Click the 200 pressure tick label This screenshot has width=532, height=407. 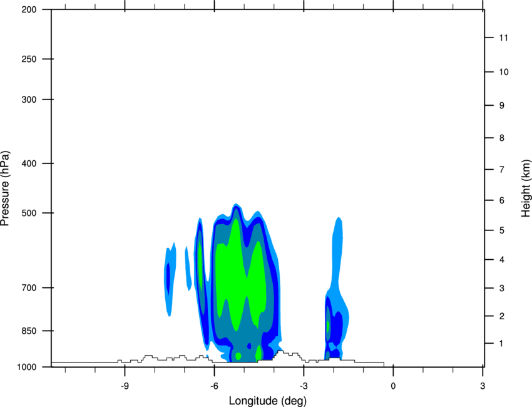(29, 9)
